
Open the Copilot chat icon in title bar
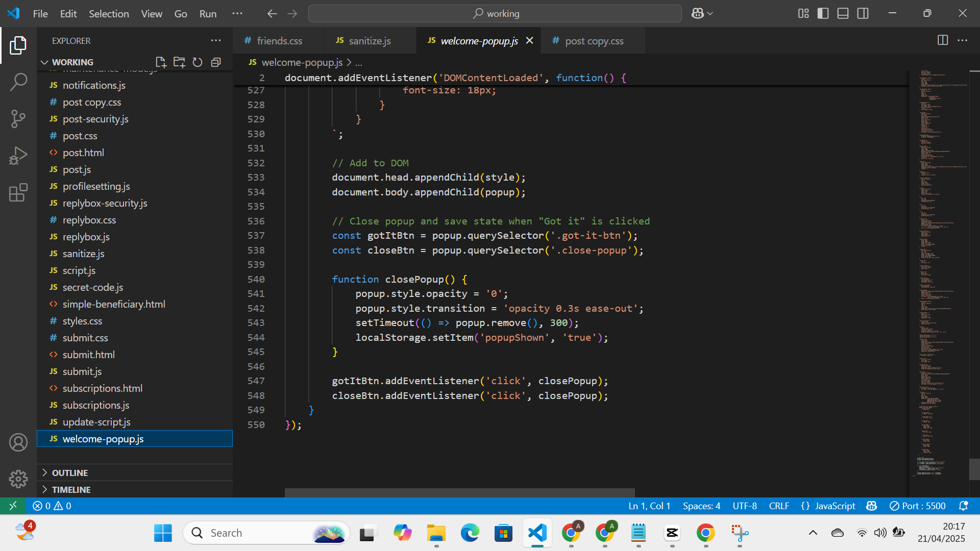[697, 14]
